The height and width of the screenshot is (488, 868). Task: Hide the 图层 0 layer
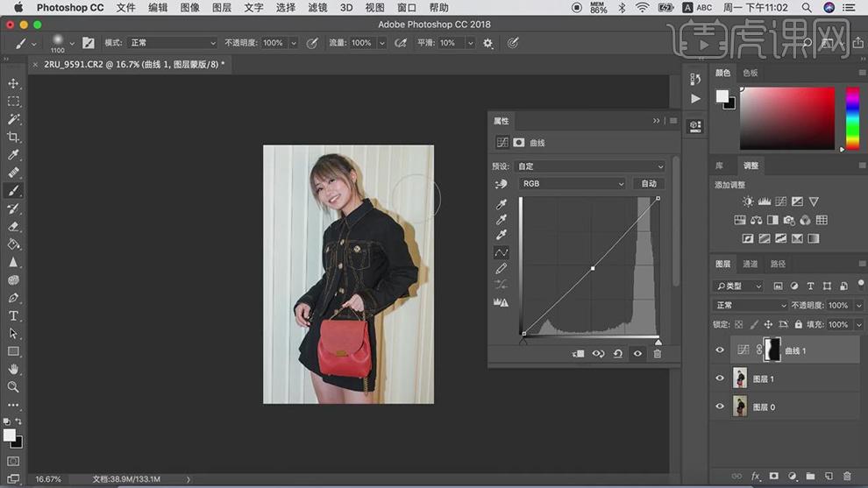click(x=720, y=407)
